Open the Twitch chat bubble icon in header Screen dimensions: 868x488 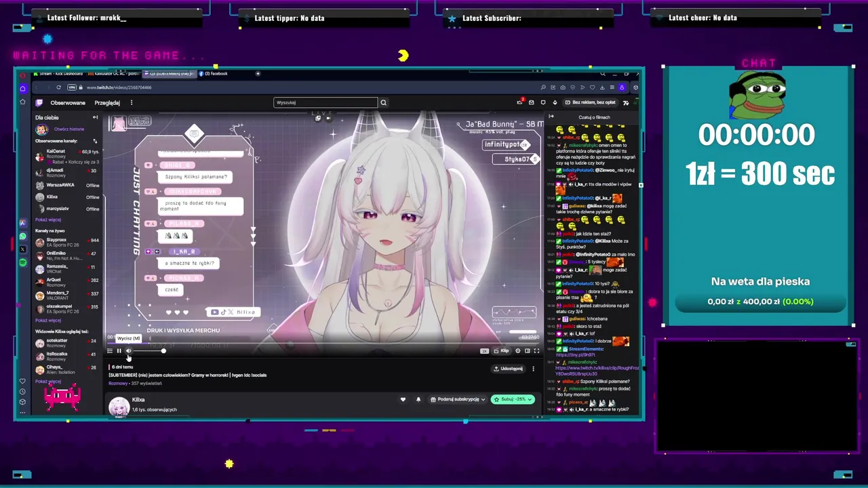tap(543, 102)
